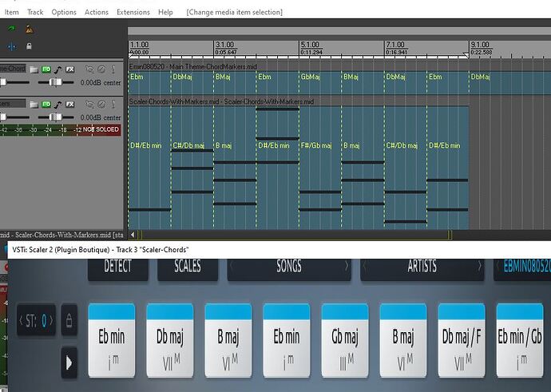Open the Extensions menu
551x392 pixels.
(x=133, y=12)
